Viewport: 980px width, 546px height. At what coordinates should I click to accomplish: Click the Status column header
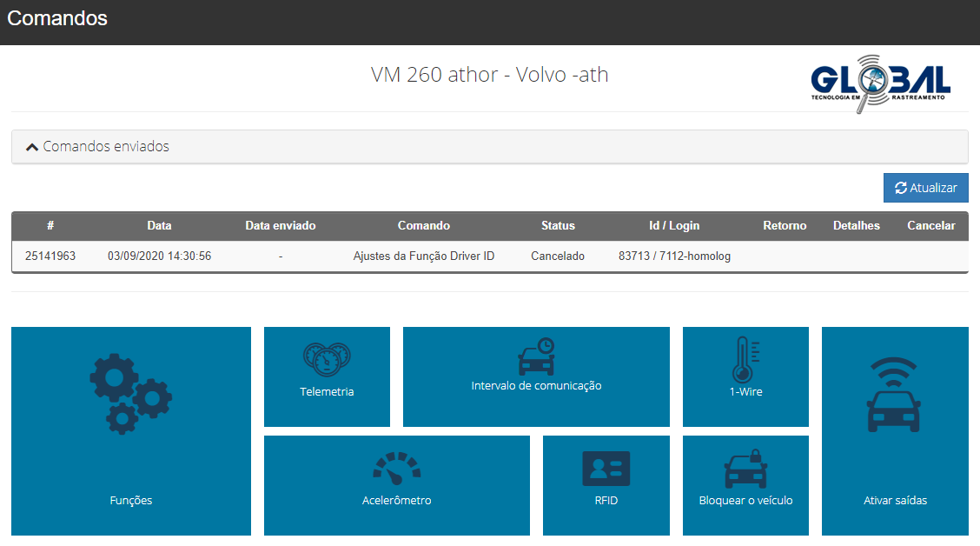[x=558, y=225]
